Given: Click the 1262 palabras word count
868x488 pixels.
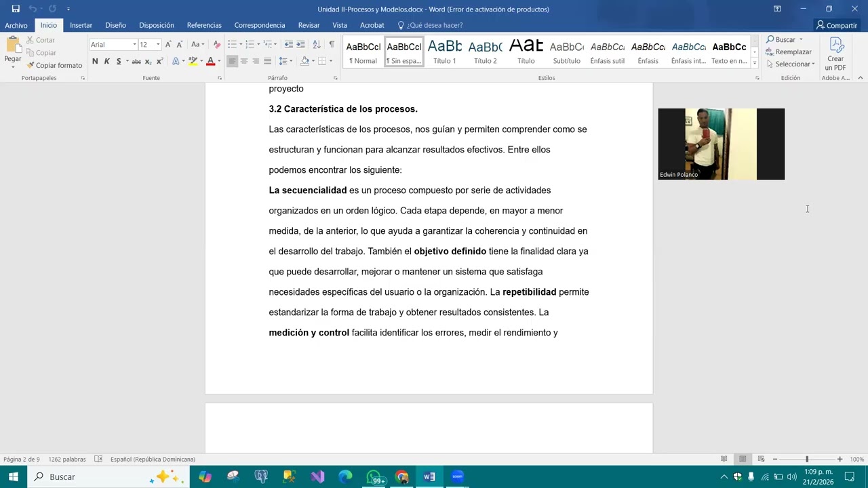Looking at the screenshot, I should 67,459.
